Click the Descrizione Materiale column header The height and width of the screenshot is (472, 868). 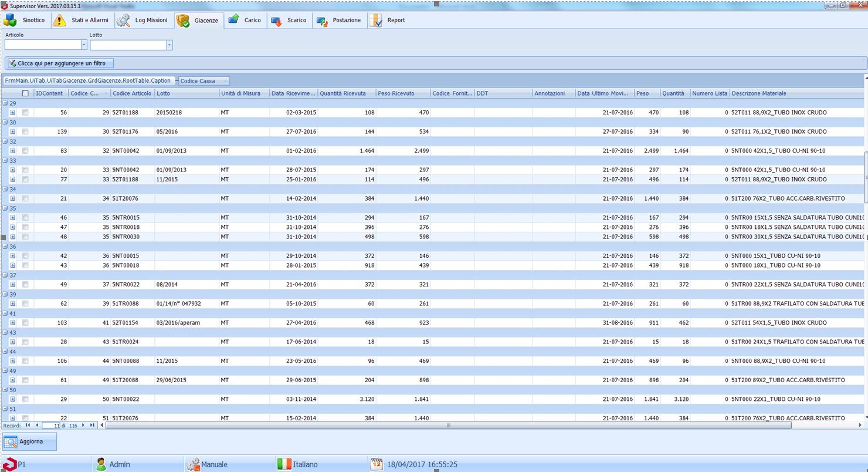[x=796, y=93]
